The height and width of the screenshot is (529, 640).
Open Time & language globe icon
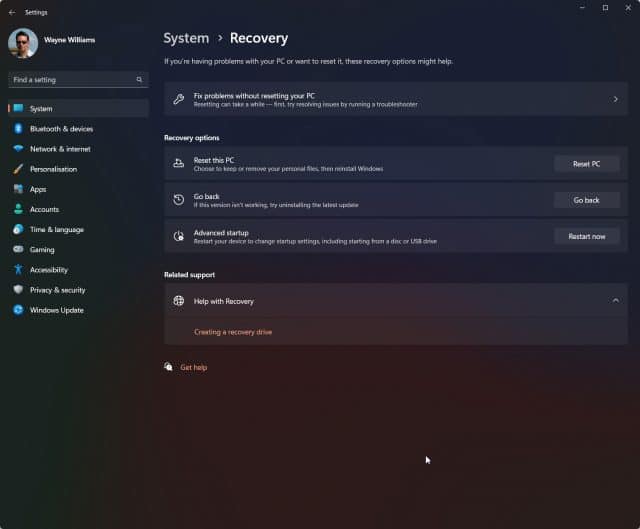pyautogui.click(x=18, y=229)
